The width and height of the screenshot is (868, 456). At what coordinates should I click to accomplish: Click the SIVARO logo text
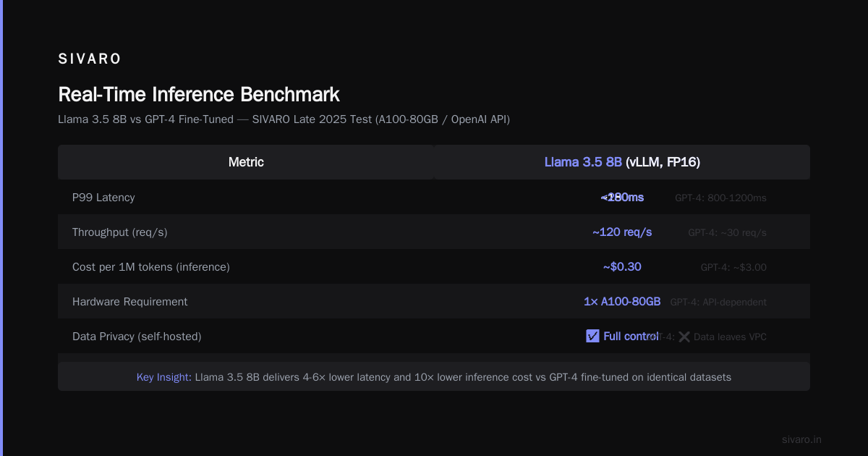90,59
